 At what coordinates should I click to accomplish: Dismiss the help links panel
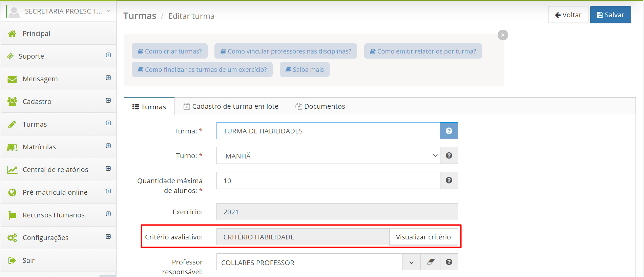click(x=503, y=35)
